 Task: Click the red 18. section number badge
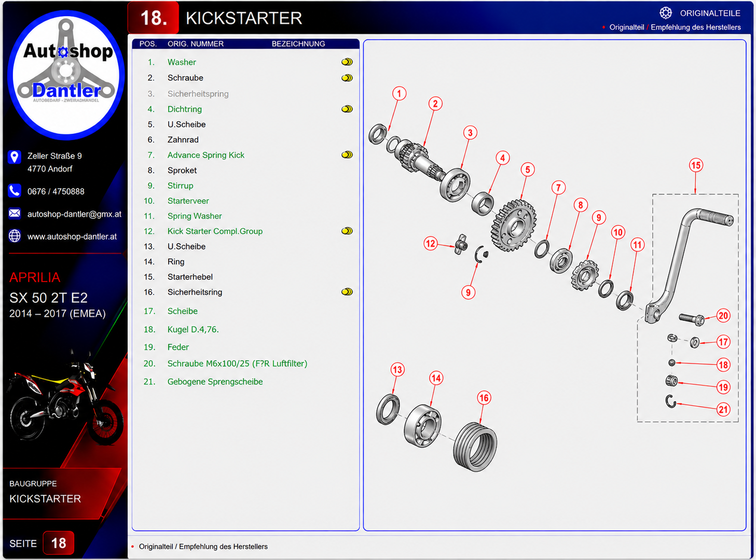154,18
